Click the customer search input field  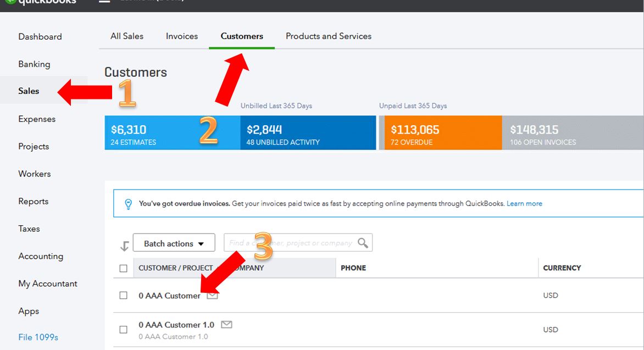(298, 242)
